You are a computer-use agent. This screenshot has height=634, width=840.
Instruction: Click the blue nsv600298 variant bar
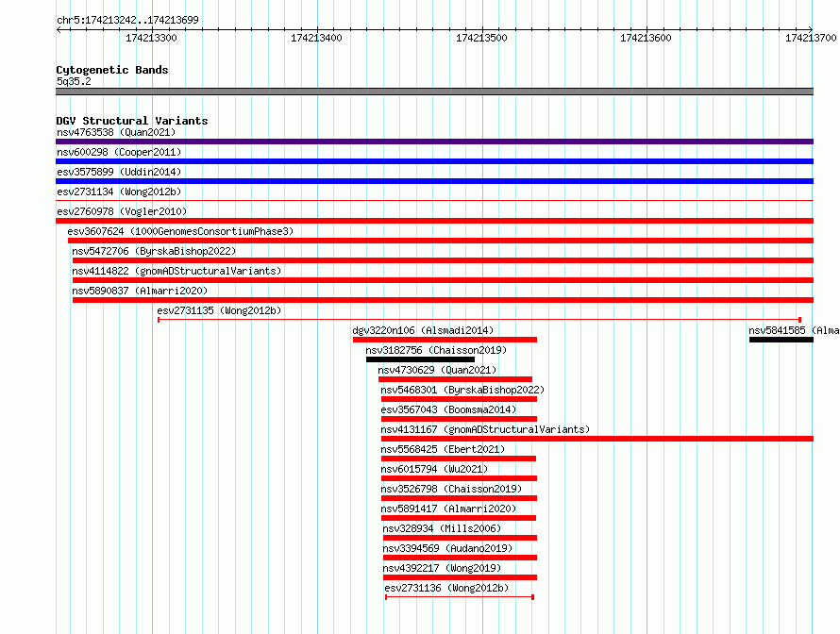tap(434, 161)
